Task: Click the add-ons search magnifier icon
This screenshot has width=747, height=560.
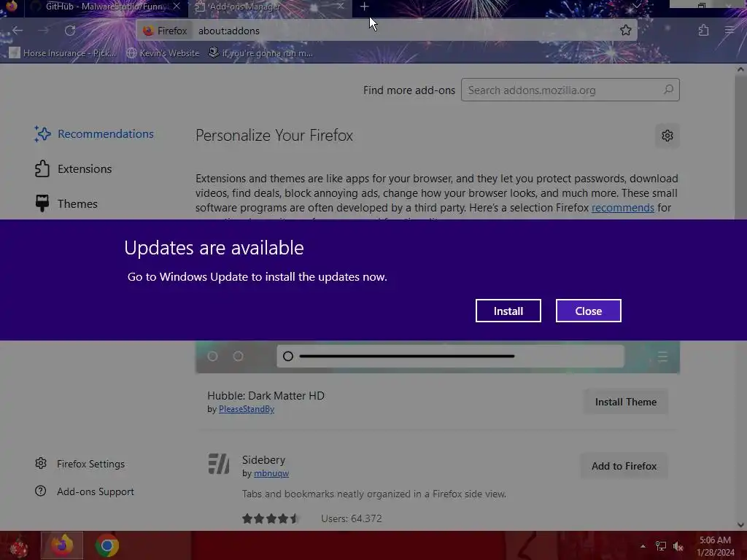Action: pos(668,90)
